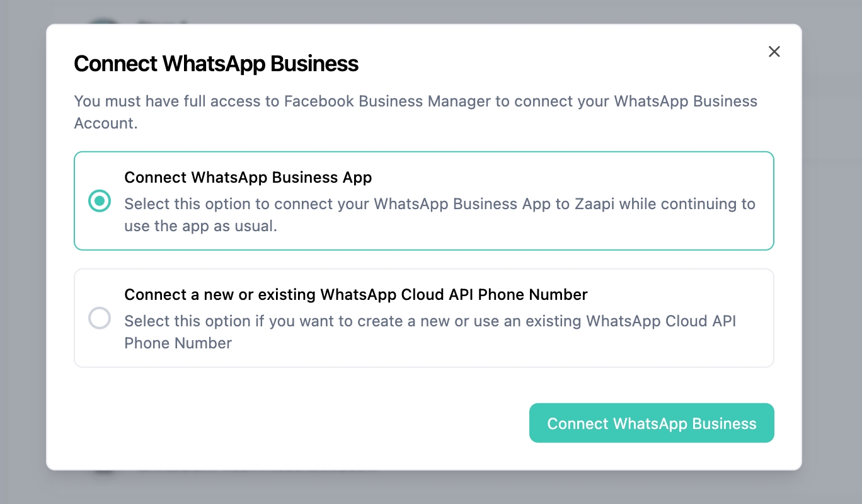This screenshot has height=504, width=862.
Task: Click the dimmed backdrop left of the dialog
Action: pos(23,252)
